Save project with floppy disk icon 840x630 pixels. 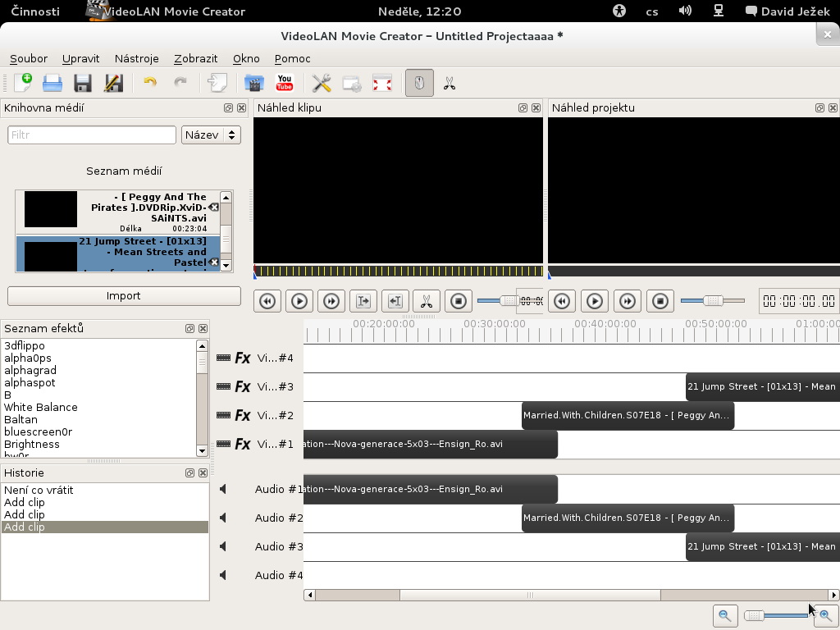(83, 83)
